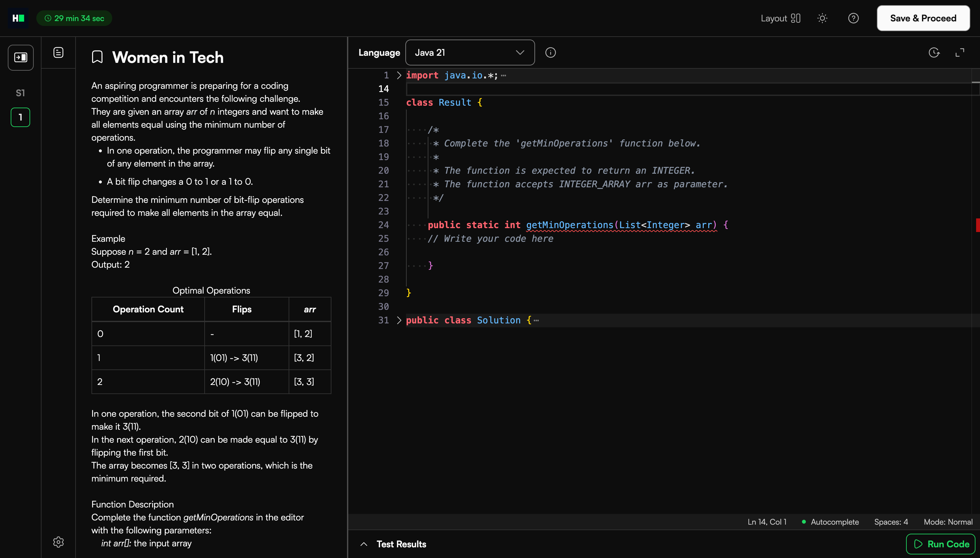980x558 pixels.
Task: Click the HackerRank logo icon
Action: point(18,18)
